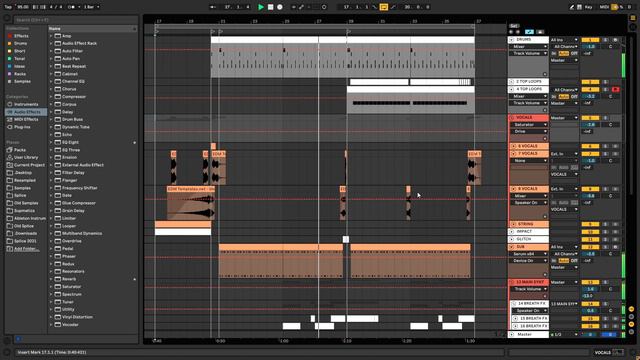Expand the Reverb device folder

[51, 279]
